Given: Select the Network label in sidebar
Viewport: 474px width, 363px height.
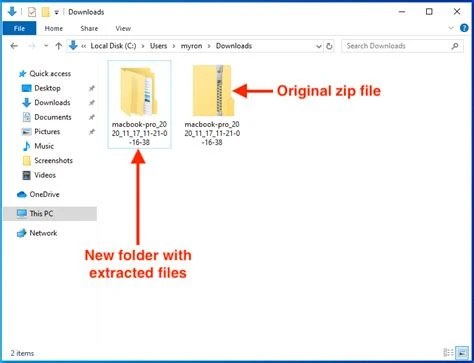Looking at the screenshot, I should click(x=43, y=233).
